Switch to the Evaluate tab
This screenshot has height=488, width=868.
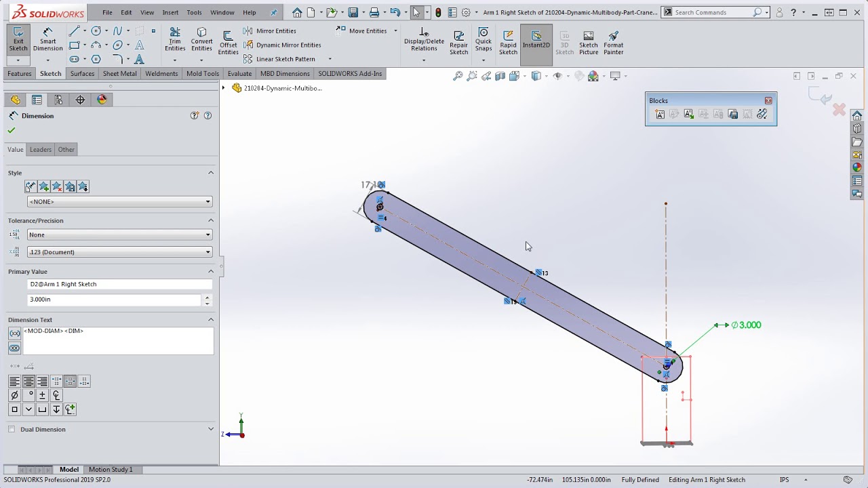239,73
